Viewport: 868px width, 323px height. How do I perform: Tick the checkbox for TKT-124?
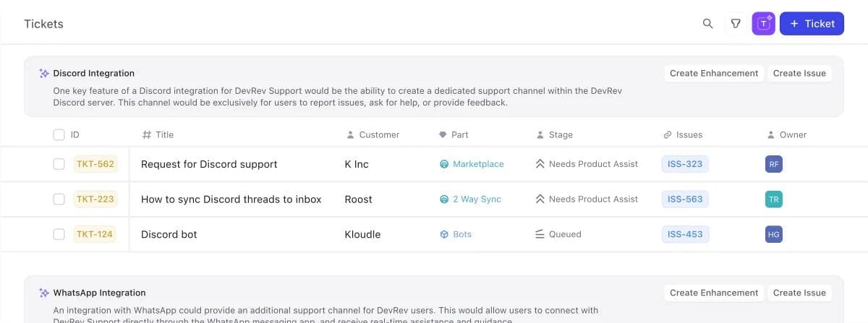point(59,234)
